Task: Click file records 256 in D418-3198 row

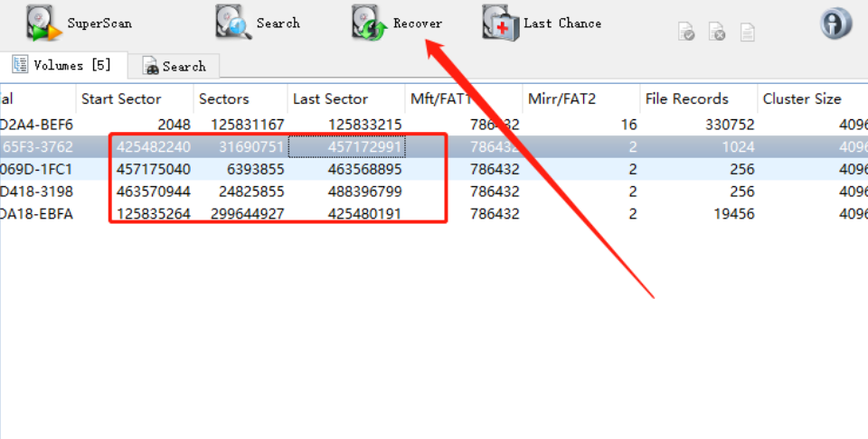Action: tap(742, 191)
